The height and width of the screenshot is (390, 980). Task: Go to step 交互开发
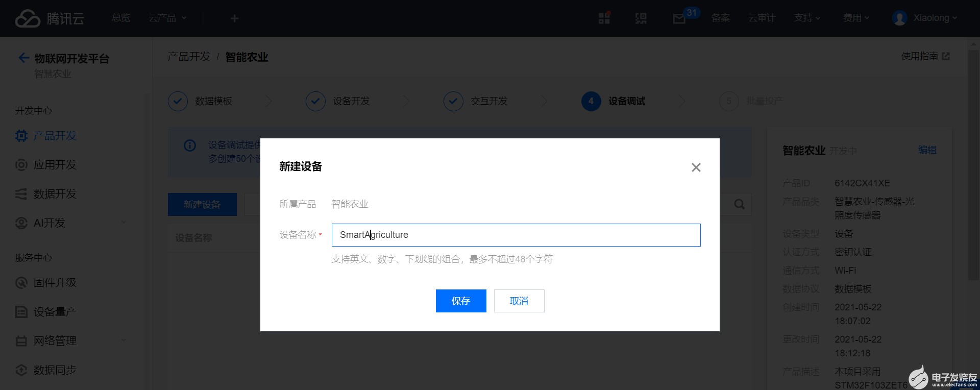(476, 101)
